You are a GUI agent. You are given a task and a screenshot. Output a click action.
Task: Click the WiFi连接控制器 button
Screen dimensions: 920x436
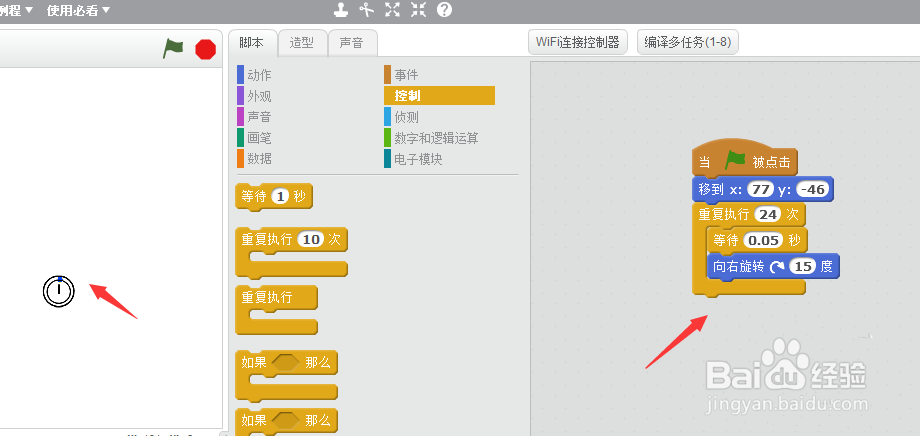tap(578, 42)
